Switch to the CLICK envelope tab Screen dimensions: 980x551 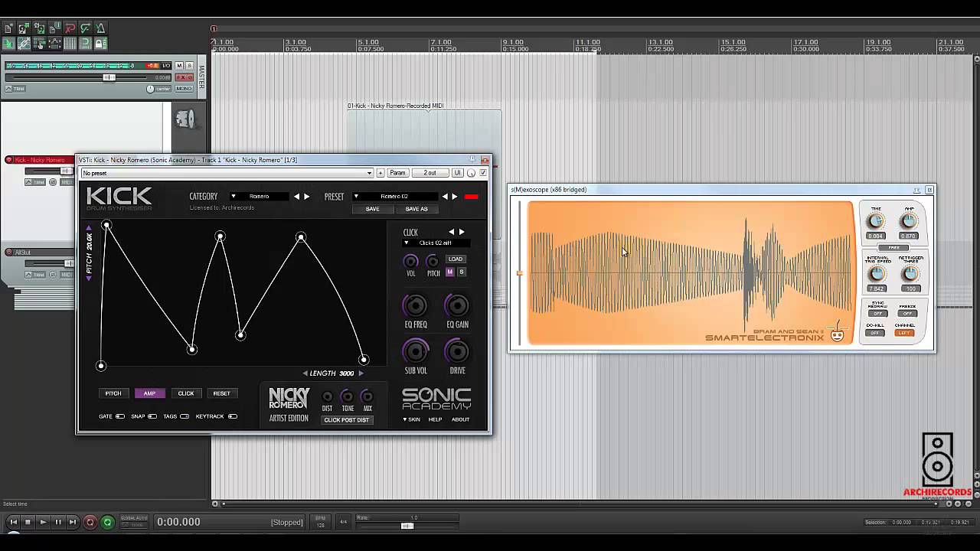[186, 393]
